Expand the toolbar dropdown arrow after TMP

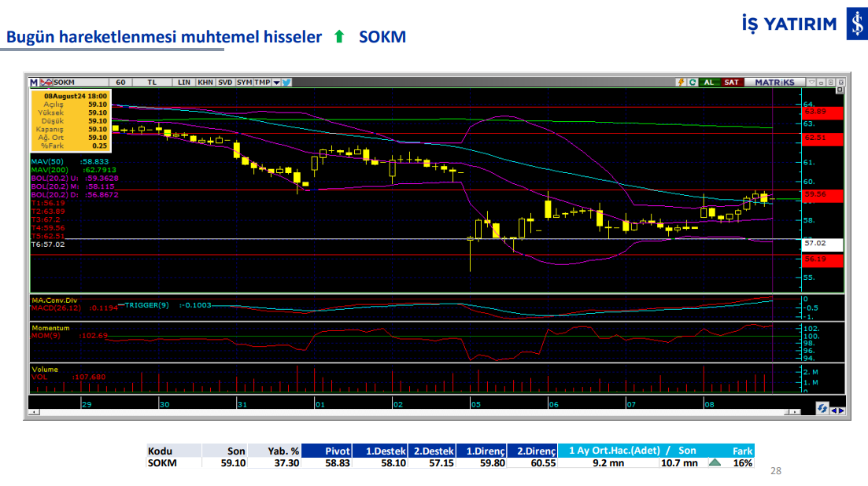click(x=275, y=82)
